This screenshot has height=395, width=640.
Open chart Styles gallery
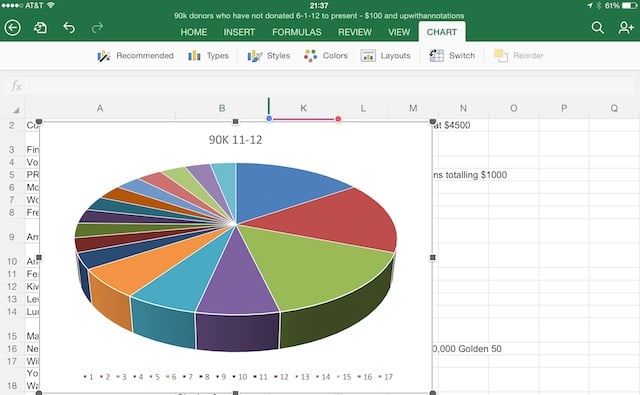(269, 55)
